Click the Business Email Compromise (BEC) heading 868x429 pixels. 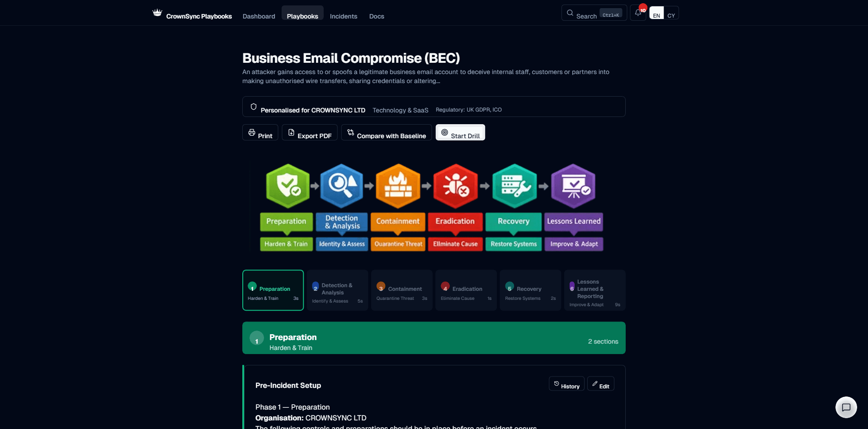pos(351,58)
